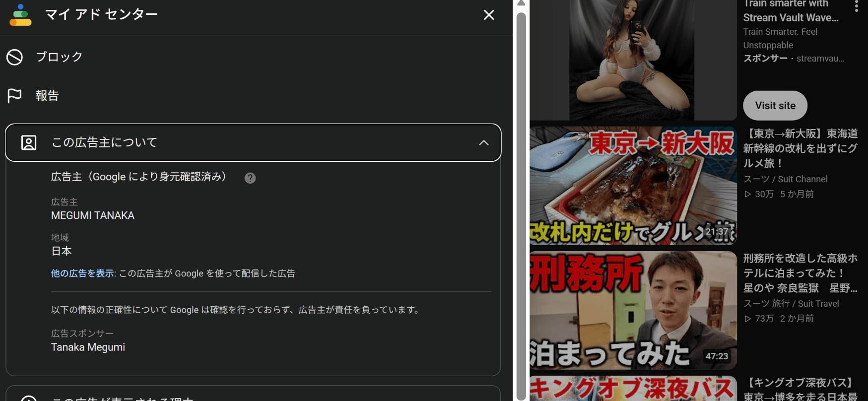This screenshot has width=868, height=401.
Task: Click the block circle icon
Action: click(x=14, y=57)
